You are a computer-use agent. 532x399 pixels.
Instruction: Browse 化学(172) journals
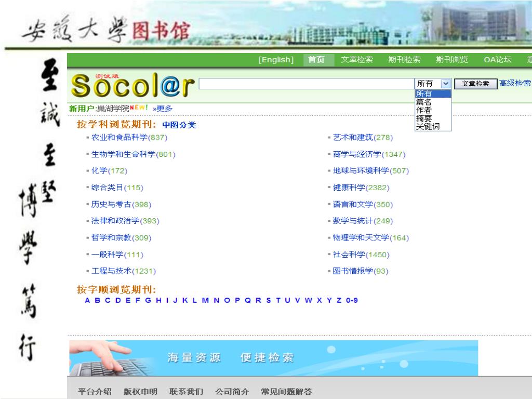tap(109, 170)
